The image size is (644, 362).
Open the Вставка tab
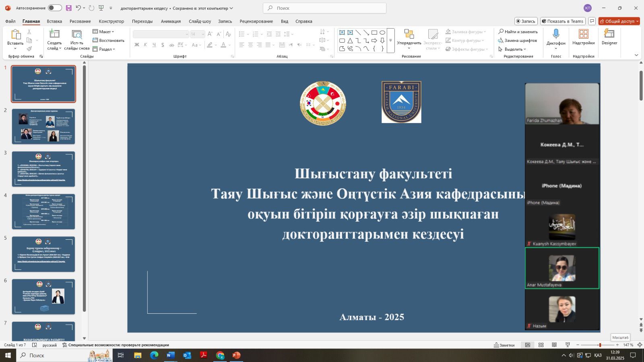[x=54, y=21]
